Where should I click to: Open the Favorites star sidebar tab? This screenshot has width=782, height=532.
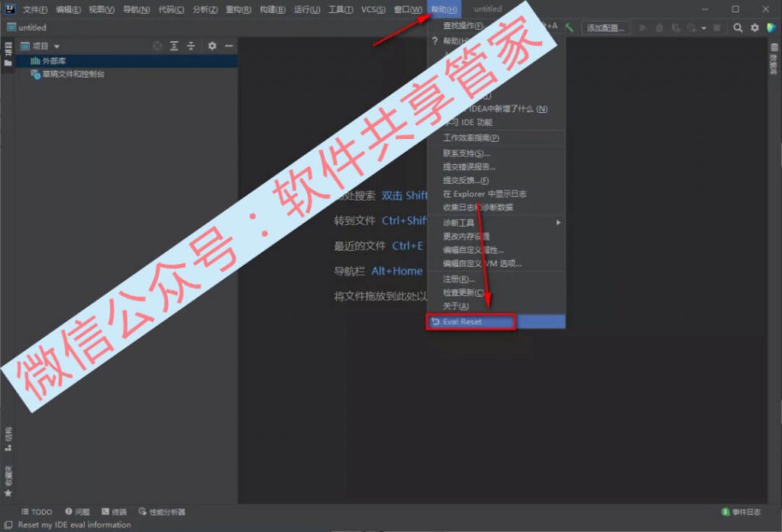(x=8, y=482)
